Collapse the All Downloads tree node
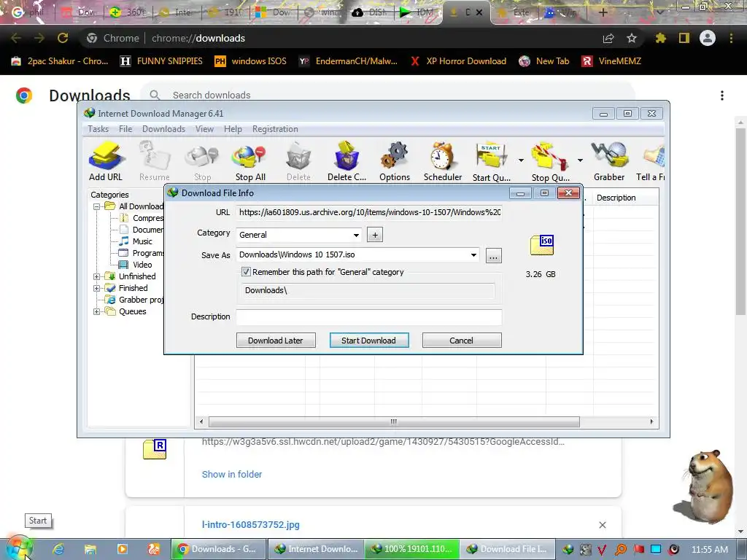The image size is (747, 560). click(97, 206)
